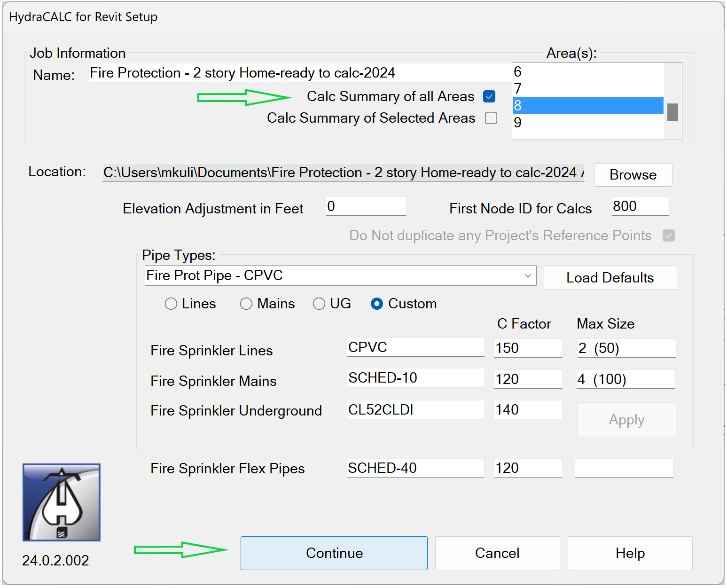The image size is (727, 588).
Task: Click the Apply button
Action: tap(626, 420)
